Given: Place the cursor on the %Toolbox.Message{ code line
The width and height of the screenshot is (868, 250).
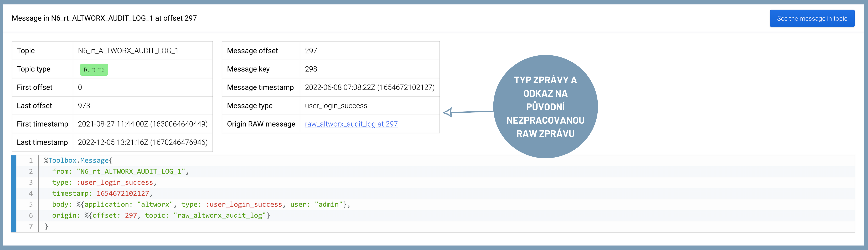Looking at the screenshot, I should click(x=78, y=160).
